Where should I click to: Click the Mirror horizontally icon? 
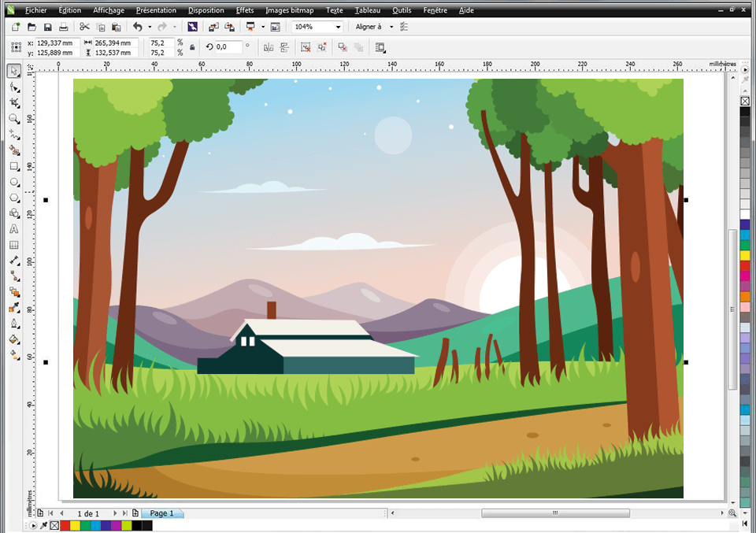pyautogui.click(x=269, y=47)
